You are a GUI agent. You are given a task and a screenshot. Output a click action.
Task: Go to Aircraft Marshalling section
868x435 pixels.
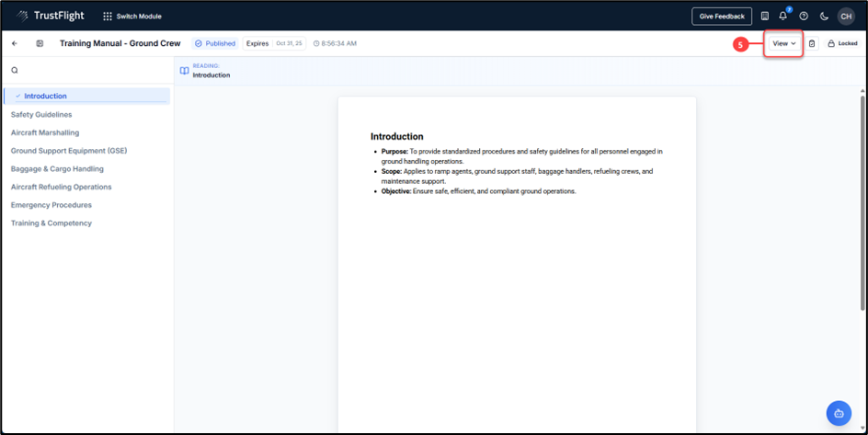(x=45, y=132)
